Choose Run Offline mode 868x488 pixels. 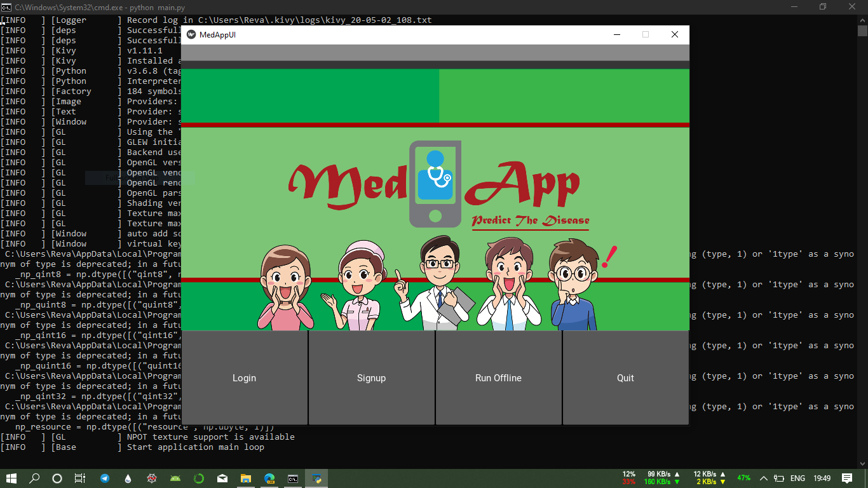pos(499,377)
